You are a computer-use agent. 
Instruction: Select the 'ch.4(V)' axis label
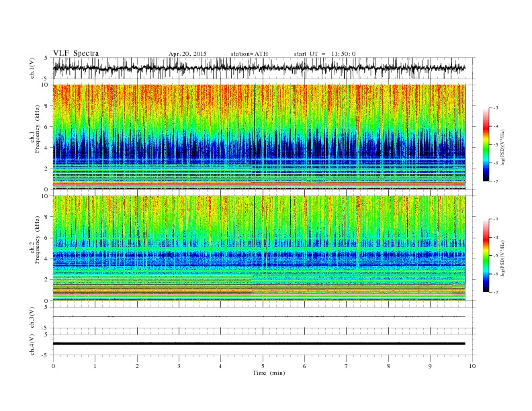click(32, 345)
